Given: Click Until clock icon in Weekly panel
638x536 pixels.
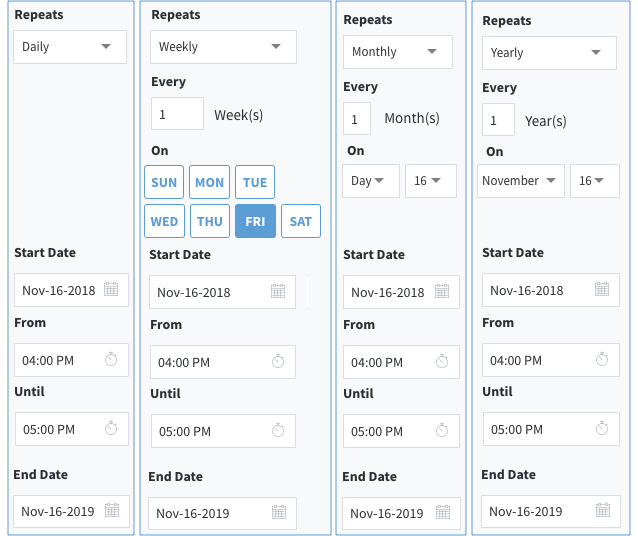Looking at the screenshot, I should pyautogui.click(x=278, y=431).
